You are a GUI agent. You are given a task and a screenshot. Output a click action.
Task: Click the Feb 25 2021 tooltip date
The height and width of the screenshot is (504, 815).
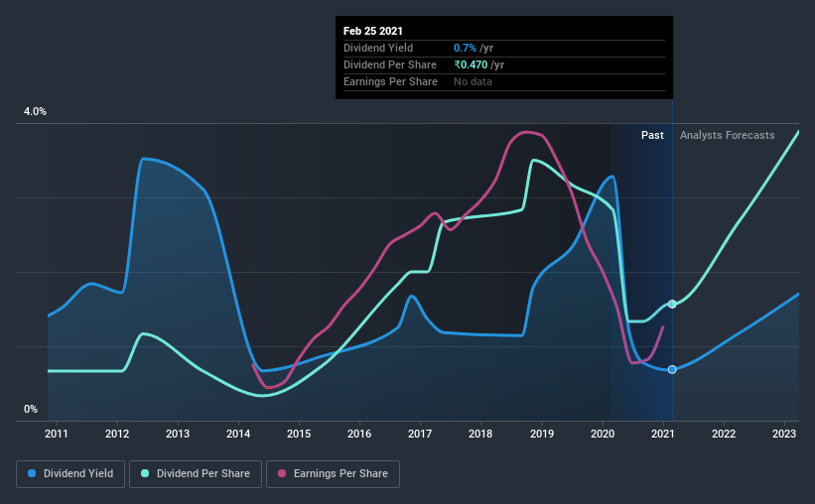(372, 31)
